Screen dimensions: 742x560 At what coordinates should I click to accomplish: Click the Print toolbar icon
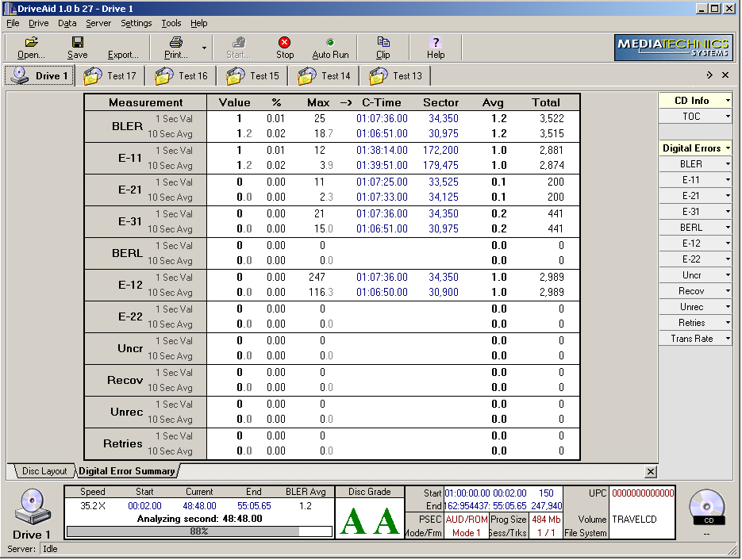pyautogui.click(x=175, y=42)
